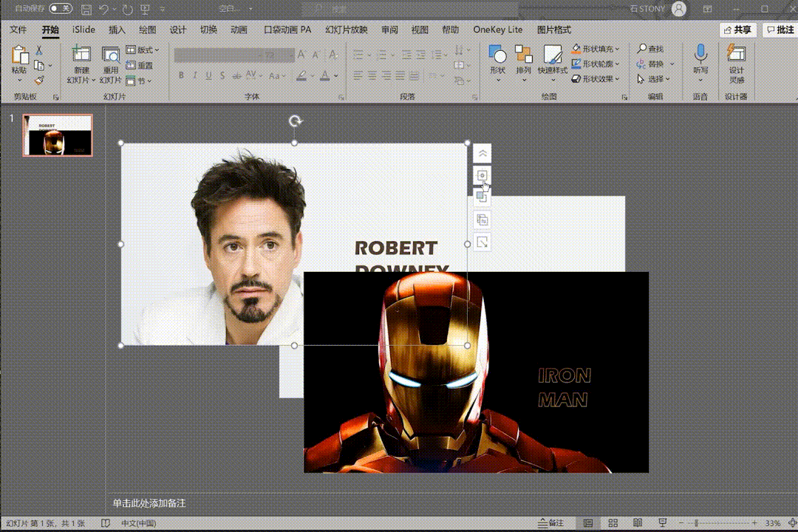
Task: Click the Share (共享) button
Action: (738, 30)
